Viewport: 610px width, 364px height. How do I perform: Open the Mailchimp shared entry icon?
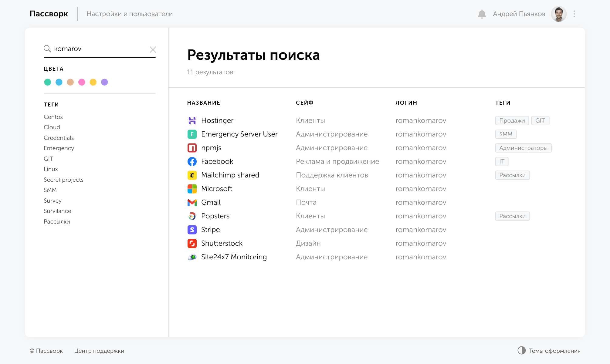pyautogui.click(x=192, y=175)
